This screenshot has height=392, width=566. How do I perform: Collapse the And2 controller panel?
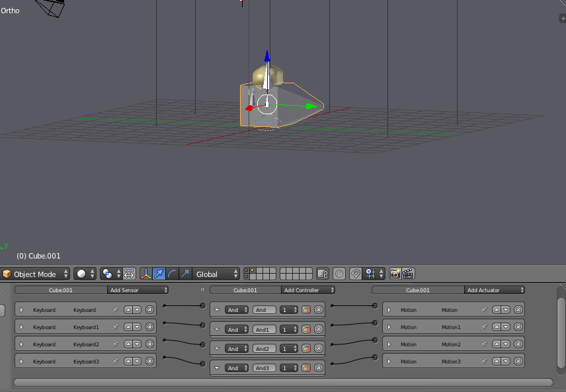pyautogui.click(x=216, y=348)
